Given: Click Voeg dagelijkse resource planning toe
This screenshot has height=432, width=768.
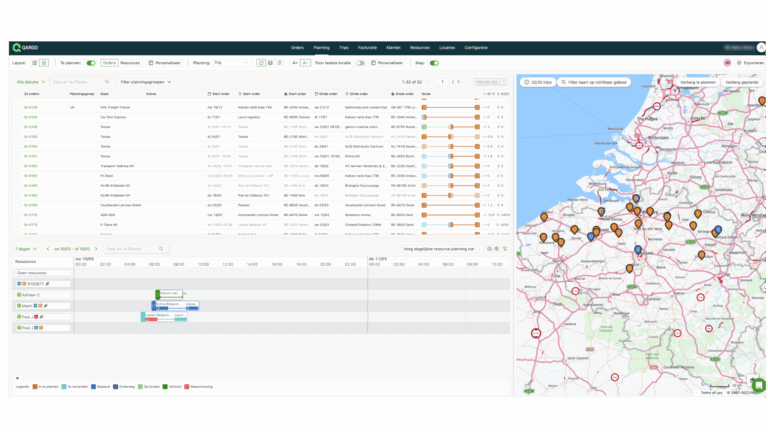Looking at the screenshot, I should tap(438, 249).
